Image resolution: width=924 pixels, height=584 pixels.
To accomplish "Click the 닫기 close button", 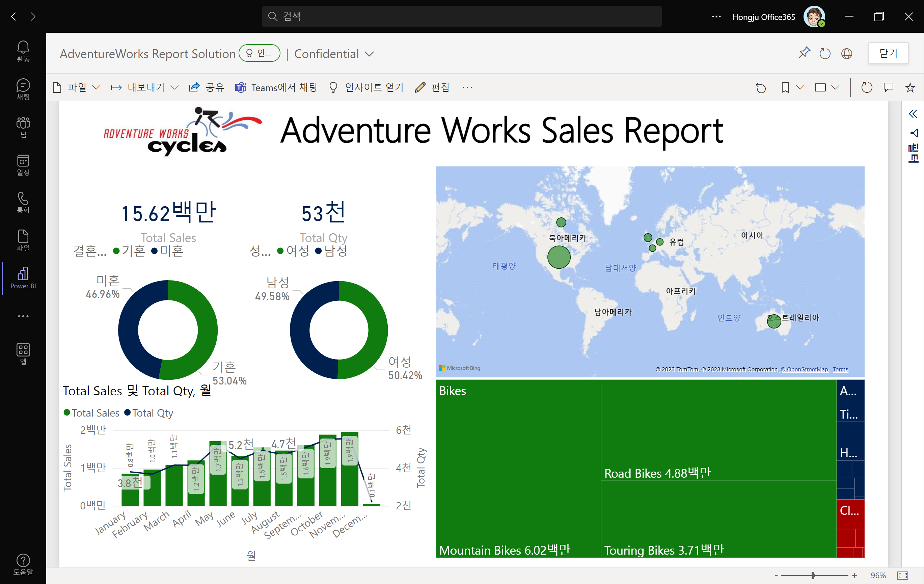I will 888,53.
